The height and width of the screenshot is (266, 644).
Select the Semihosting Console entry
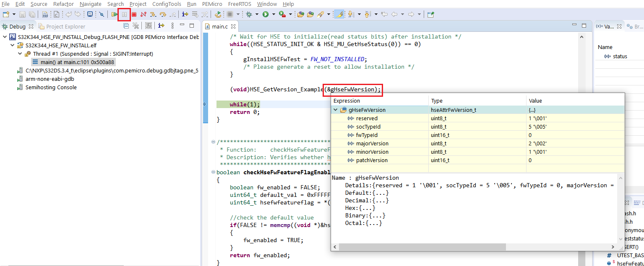coord(51,88)
